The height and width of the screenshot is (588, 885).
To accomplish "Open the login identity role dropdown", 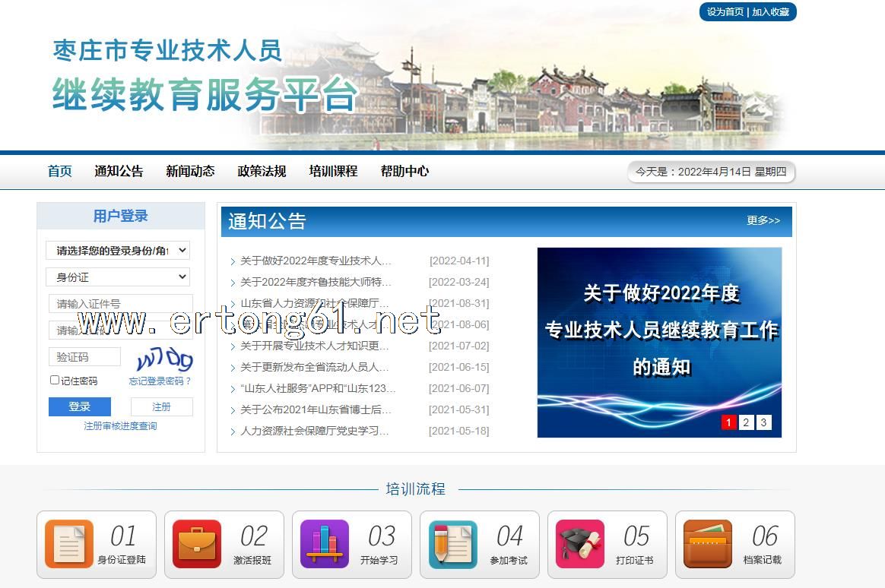I will [x=118, y=250].
